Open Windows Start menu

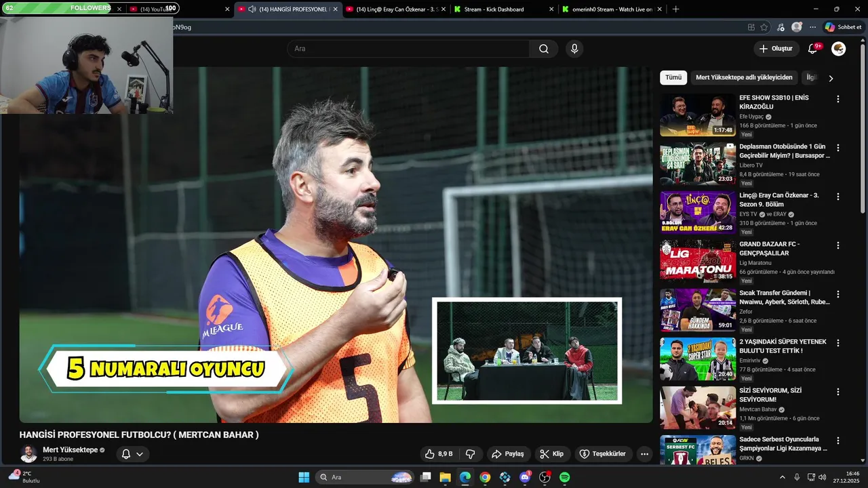(304, 477)
